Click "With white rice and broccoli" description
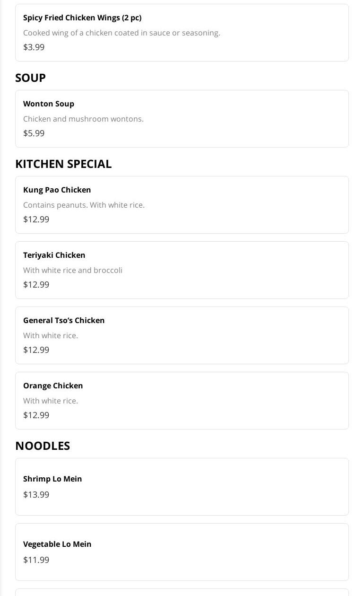 pos(73,271)
